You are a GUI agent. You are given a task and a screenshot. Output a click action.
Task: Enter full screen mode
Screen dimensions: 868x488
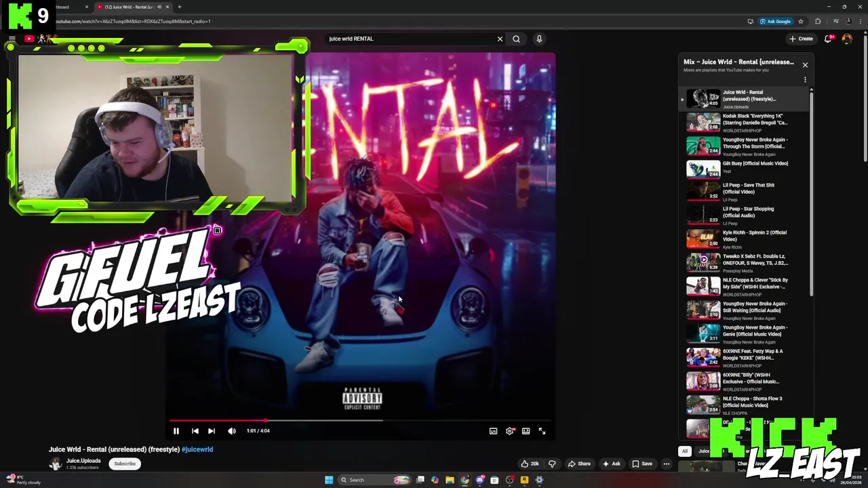[542, 431]
